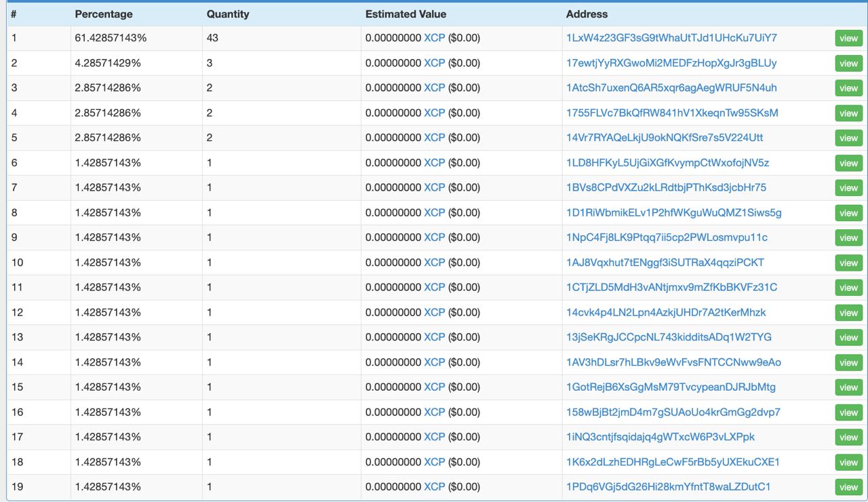Viewport: 868px width, 502px height.
Task: Click view button in row 13
Action: pos(848,338)
